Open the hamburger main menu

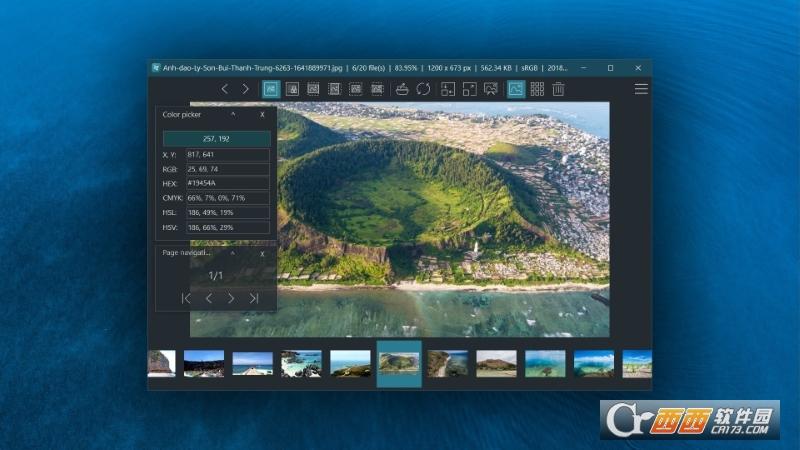tap(641, 89)
